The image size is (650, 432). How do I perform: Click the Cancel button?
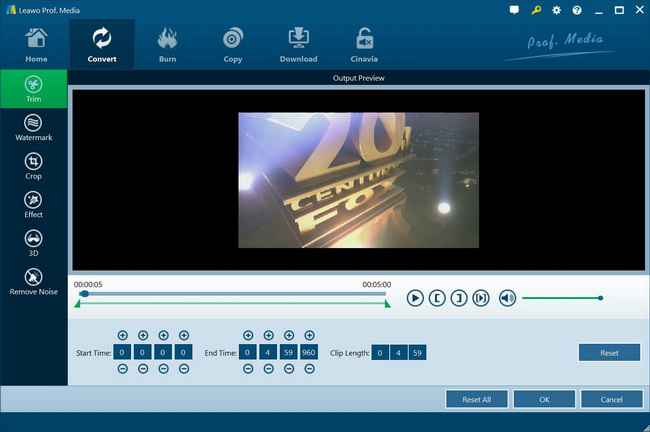(611, 399)
